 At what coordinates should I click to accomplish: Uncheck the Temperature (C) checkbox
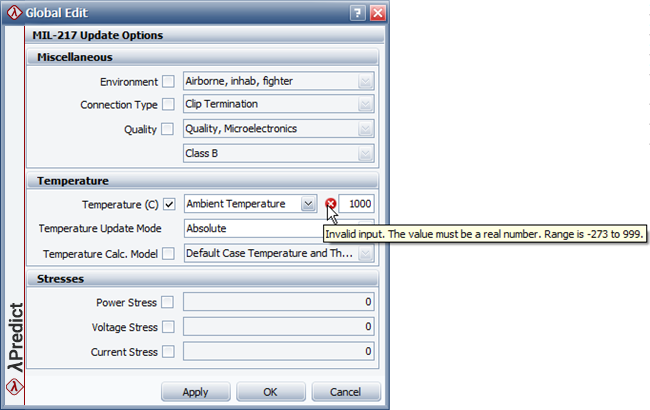click(169, 204)
